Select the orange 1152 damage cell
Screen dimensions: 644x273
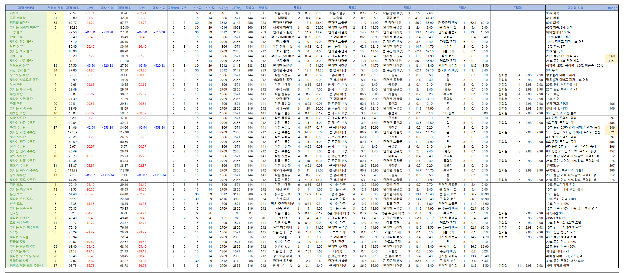coord(612,61)
